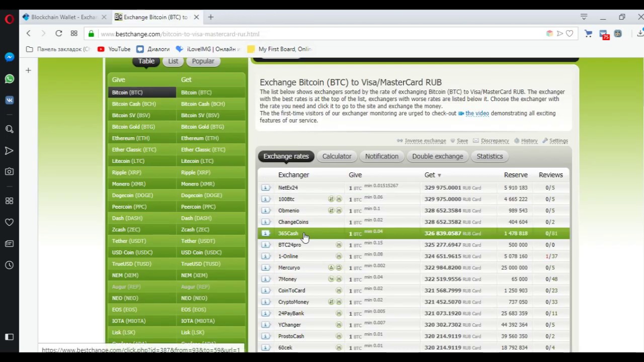The height and width of the screenshot is (362, 644).
Task: Select Tether (USDT) in the Give column
Action: pyautogui.click(x=142, y=241)
